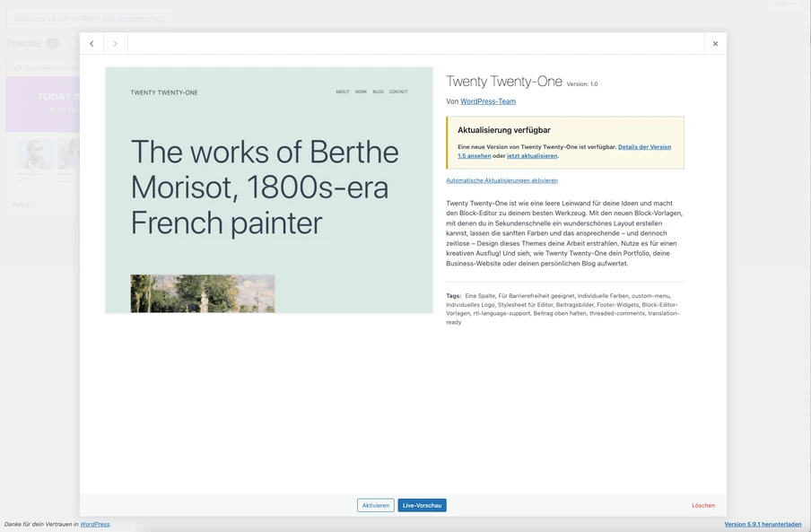Click Automatische Aktualisierungen aktivieren link
The width and height of the screenshot is (811, 532).
click(x=501, y=180)
